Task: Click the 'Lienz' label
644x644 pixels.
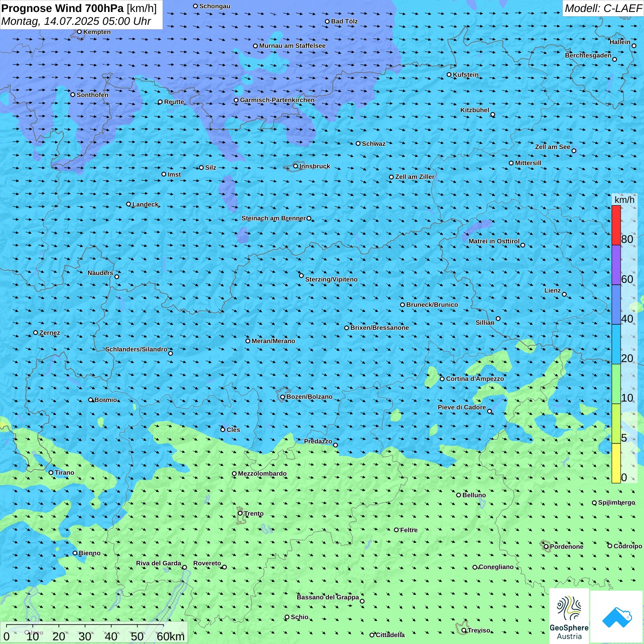Action: tap(552, 290)
